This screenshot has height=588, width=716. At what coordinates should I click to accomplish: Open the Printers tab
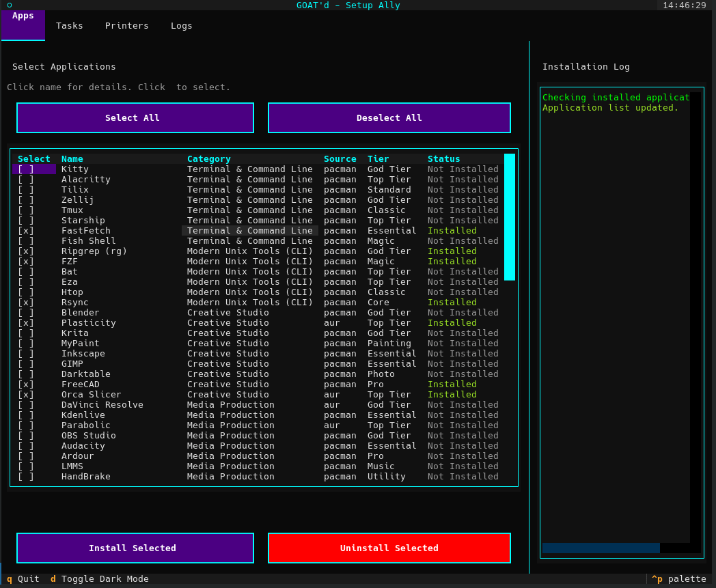[126, 25]
